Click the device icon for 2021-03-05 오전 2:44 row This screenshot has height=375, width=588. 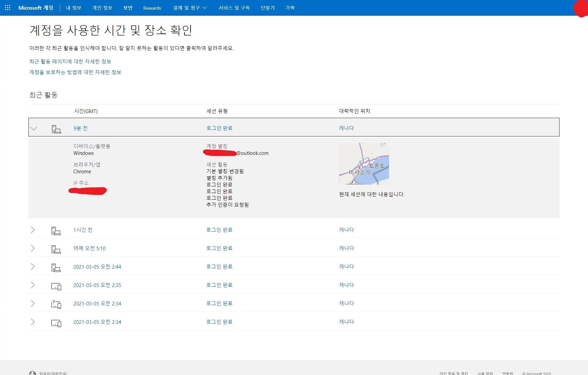[56, 267]
